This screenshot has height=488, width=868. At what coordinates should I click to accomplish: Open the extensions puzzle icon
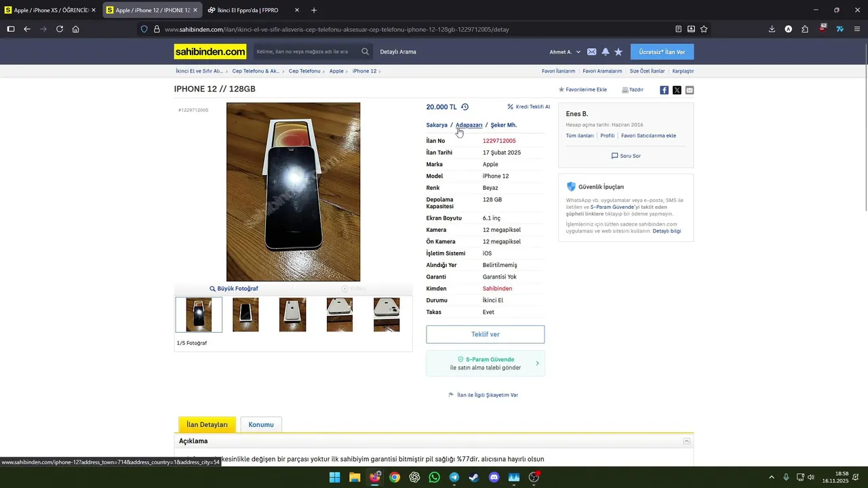click(805, 29)
